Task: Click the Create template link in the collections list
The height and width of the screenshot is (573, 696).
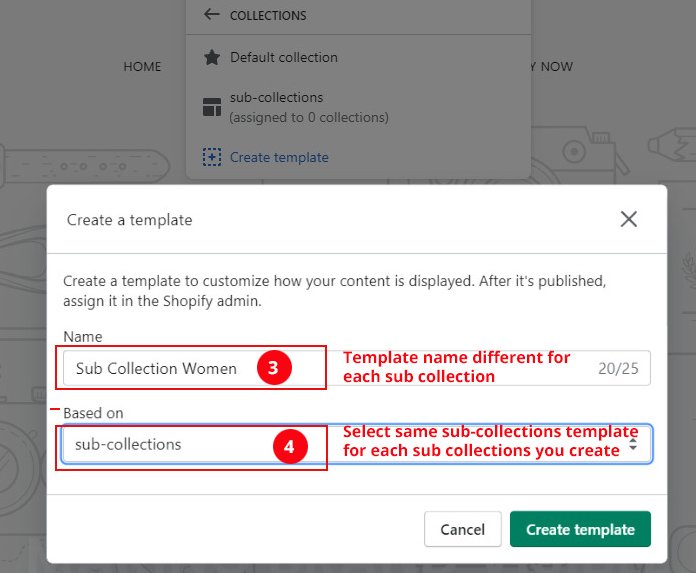Action: pos(279,157)
